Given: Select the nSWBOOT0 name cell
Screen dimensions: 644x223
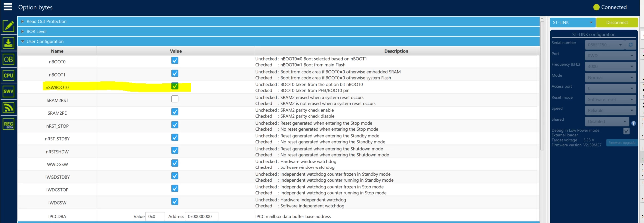Looking at the screenshot, I should click(57, 87).
